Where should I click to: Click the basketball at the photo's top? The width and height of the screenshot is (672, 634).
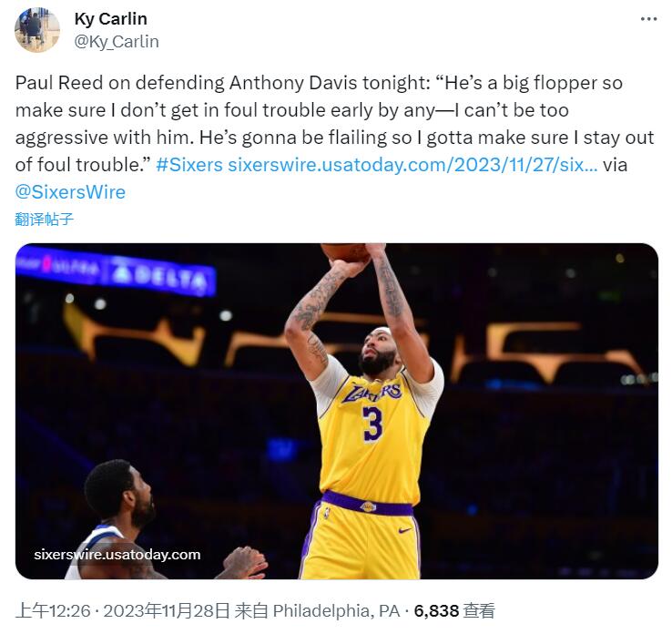click(x=345, y=251)
